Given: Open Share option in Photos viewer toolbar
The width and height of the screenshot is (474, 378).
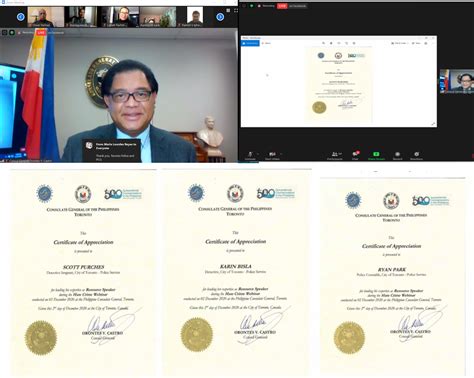Looking at the screenshot, I should pos(416,43).
